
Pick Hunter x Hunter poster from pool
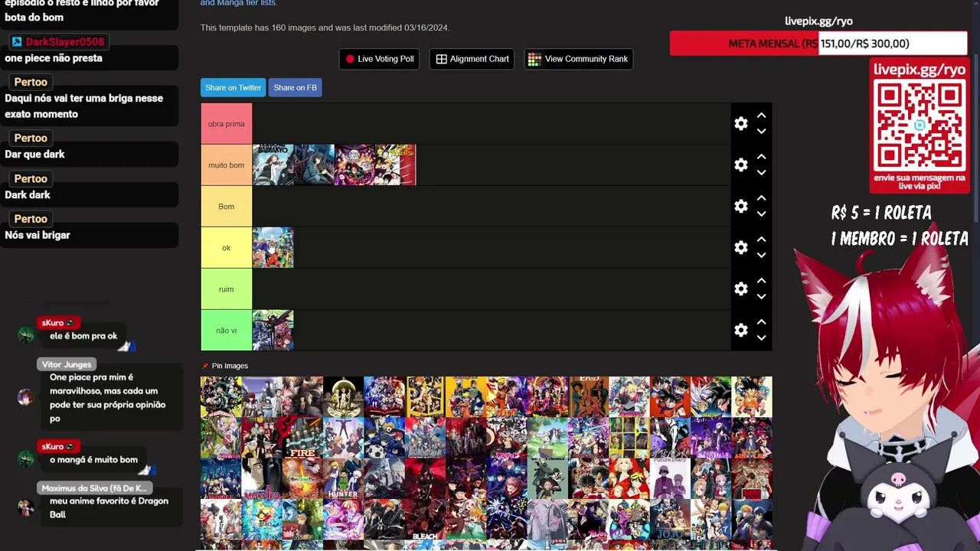pyautogui.click(x=344, y=478)
